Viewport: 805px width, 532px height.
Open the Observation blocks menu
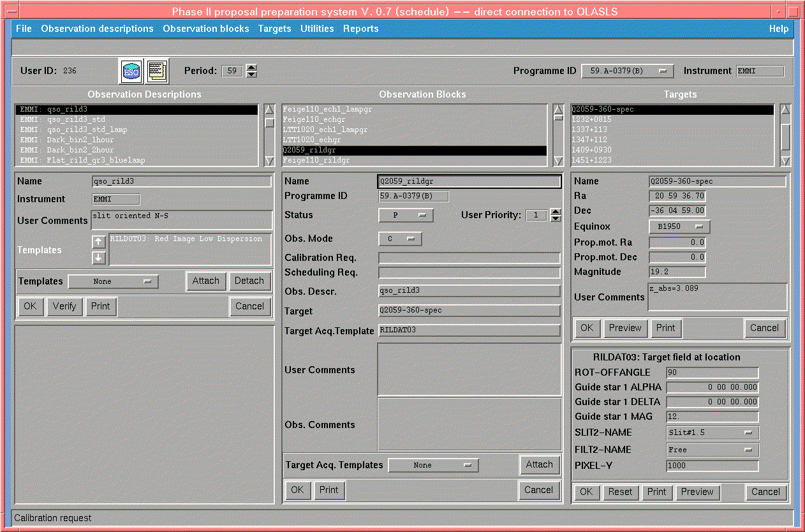[x=205, y=29]
